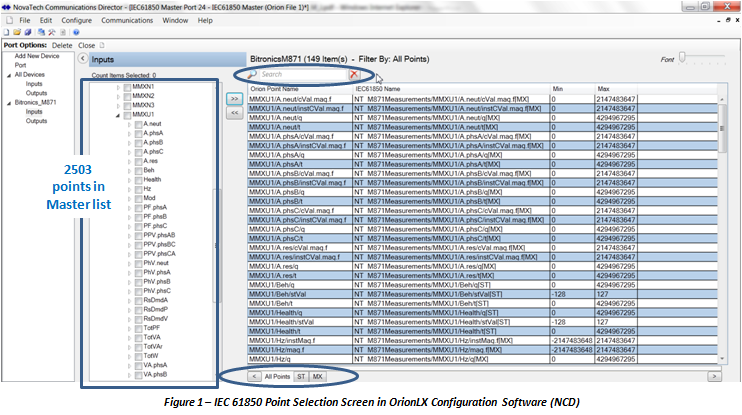Click the page icon next to Close
The width and height of the screenshot is (742, 415).
102,45
